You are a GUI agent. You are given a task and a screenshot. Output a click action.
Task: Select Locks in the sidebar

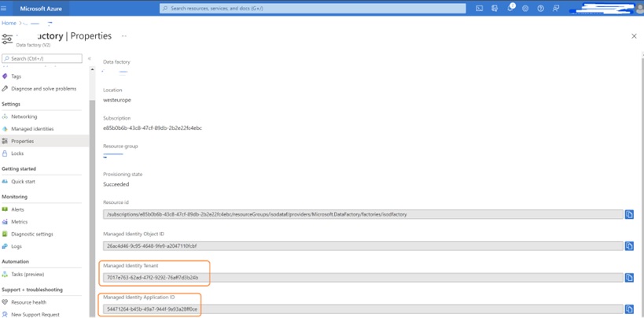point(17,153)
